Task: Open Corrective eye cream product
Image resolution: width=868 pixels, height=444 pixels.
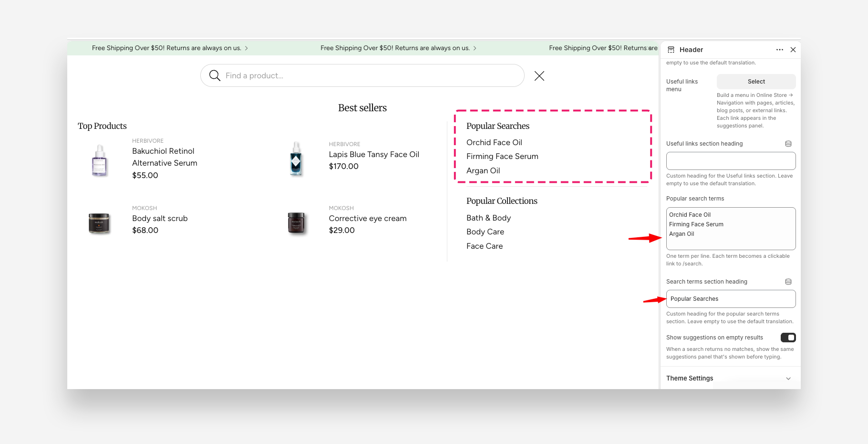Action: point(368,218)
